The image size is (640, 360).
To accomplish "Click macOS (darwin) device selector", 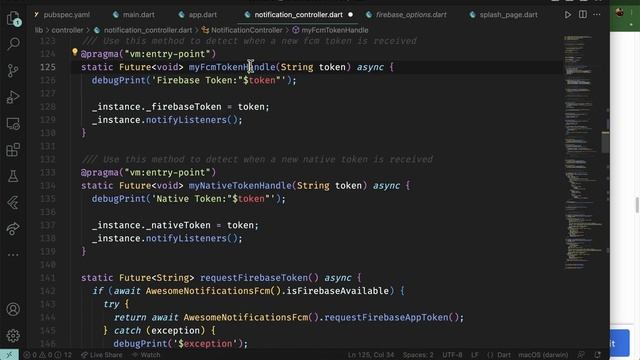I will tap(543, 355).
